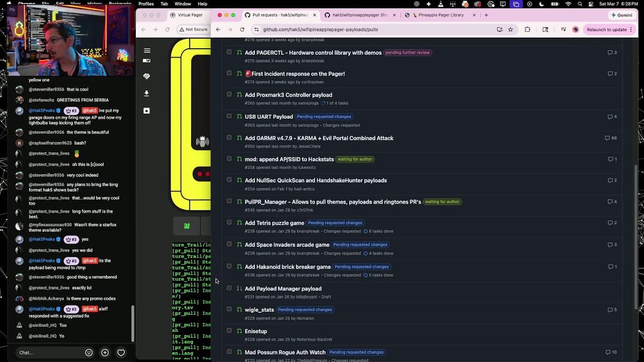
Task: Open the browser extensions puzzle icon
Action: pos(528,29)
